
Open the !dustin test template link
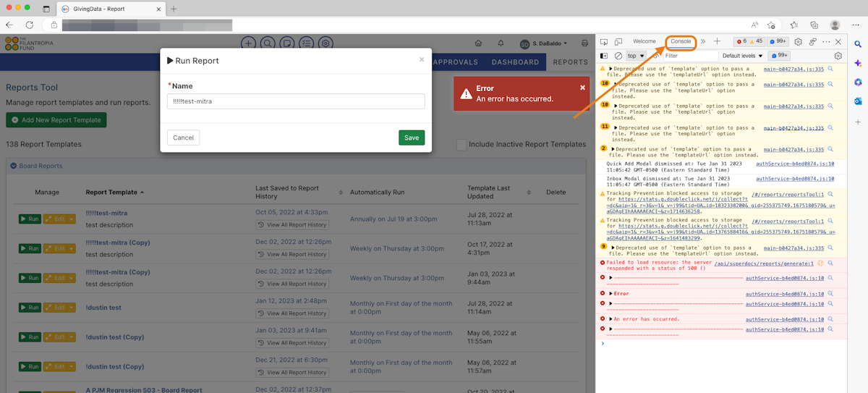pos(103,308)
